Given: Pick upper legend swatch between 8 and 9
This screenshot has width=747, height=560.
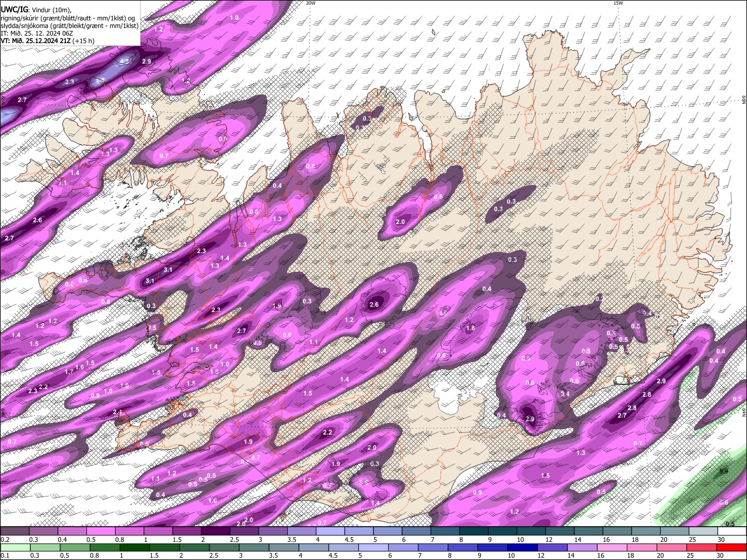Looking at the screenshot, I should coord(474,531).
